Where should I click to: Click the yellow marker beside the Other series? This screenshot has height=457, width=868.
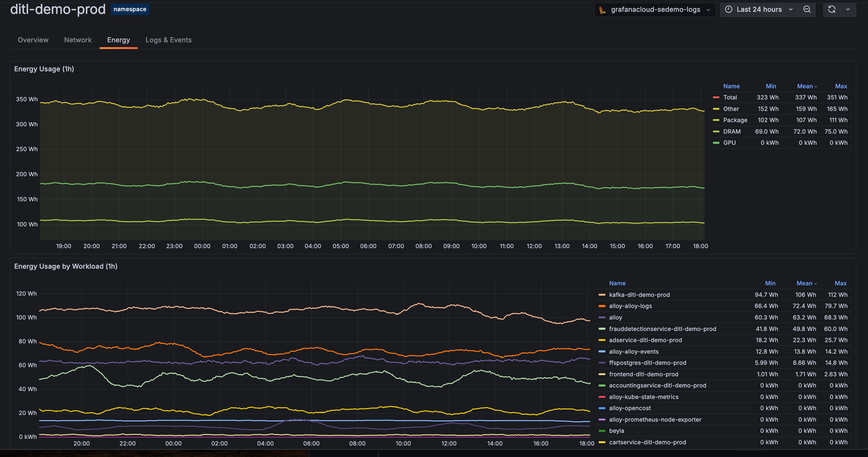716,109
